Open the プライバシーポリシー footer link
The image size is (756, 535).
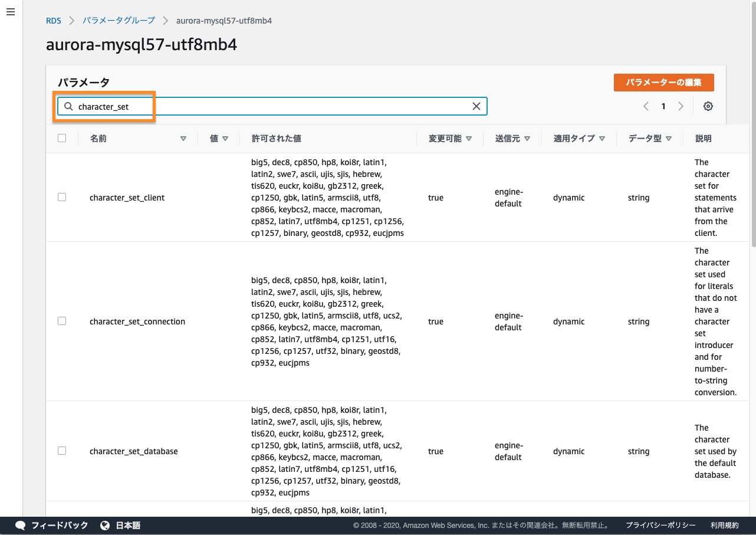[660, 525]
